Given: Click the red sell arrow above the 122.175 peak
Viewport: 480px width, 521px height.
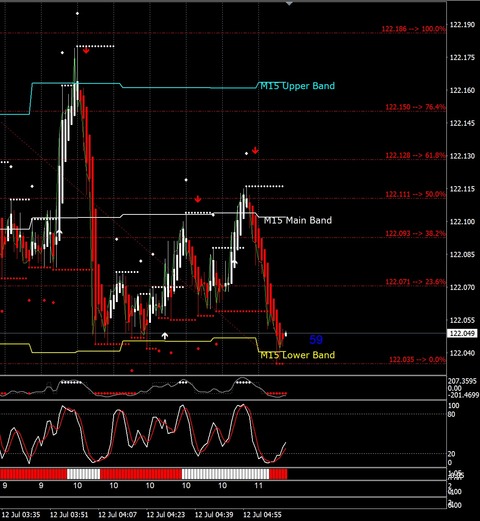Looking at the screenshot, I should [x=86, y=51].
